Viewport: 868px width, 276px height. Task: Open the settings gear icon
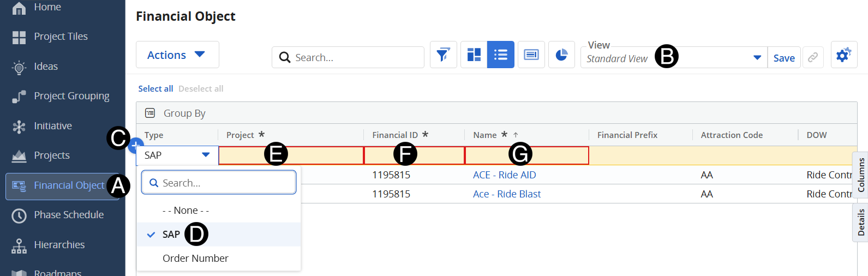point(843,55)
